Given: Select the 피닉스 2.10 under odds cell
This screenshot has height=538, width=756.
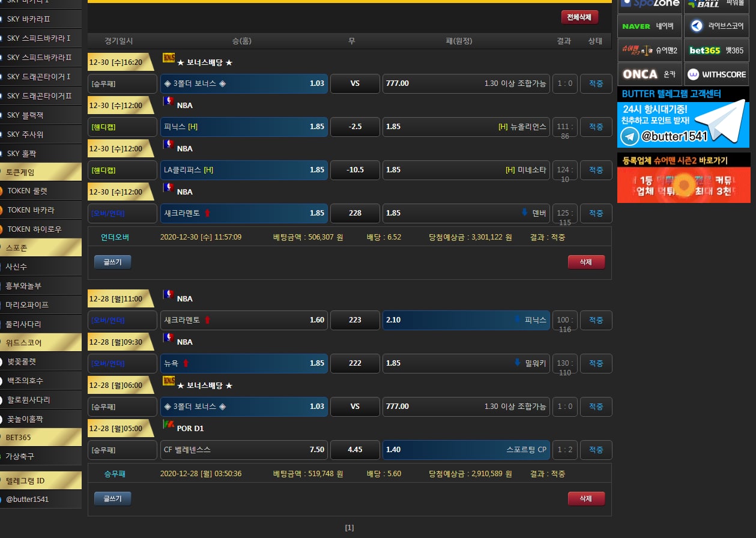Looking at the screenshot, I should (x=465, y=320).
